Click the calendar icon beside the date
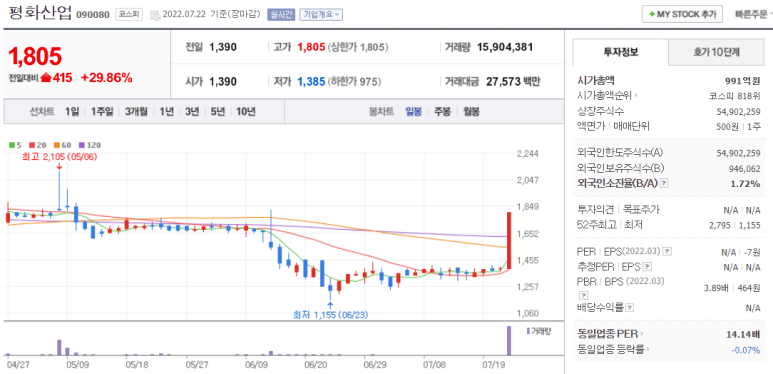Image resolution: width=773 pixels, height=374 pixels. [x=154, y=15]
